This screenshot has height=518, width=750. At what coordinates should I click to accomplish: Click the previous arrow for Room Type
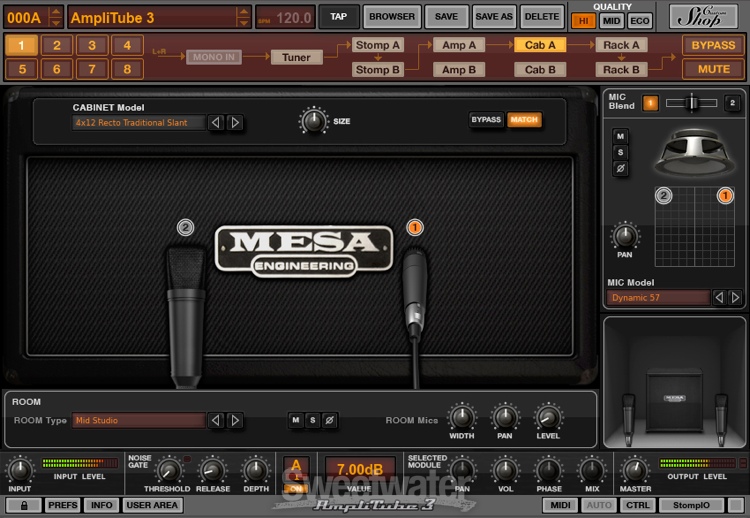[215, 420]
